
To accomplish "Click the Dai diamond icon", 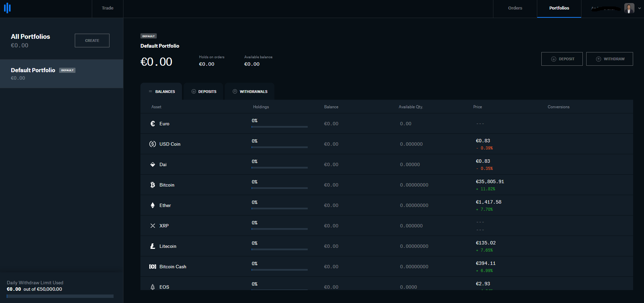I will [x=153, y=164].
